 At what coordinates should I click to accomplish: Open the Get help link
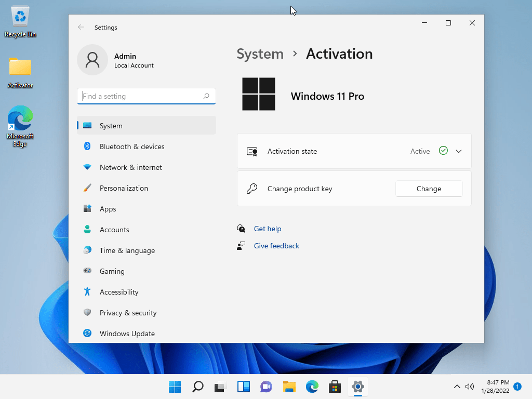click(268, 229)
